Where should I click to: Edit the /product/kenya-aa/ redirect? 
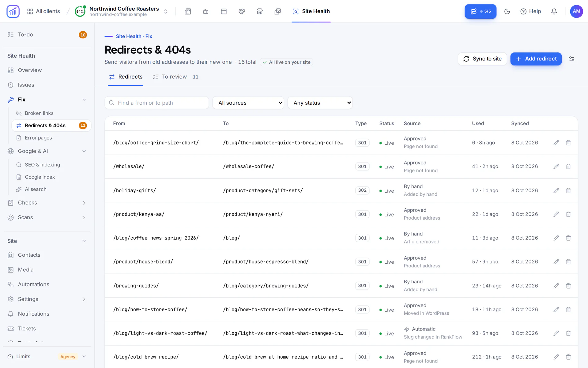(556, 214)
